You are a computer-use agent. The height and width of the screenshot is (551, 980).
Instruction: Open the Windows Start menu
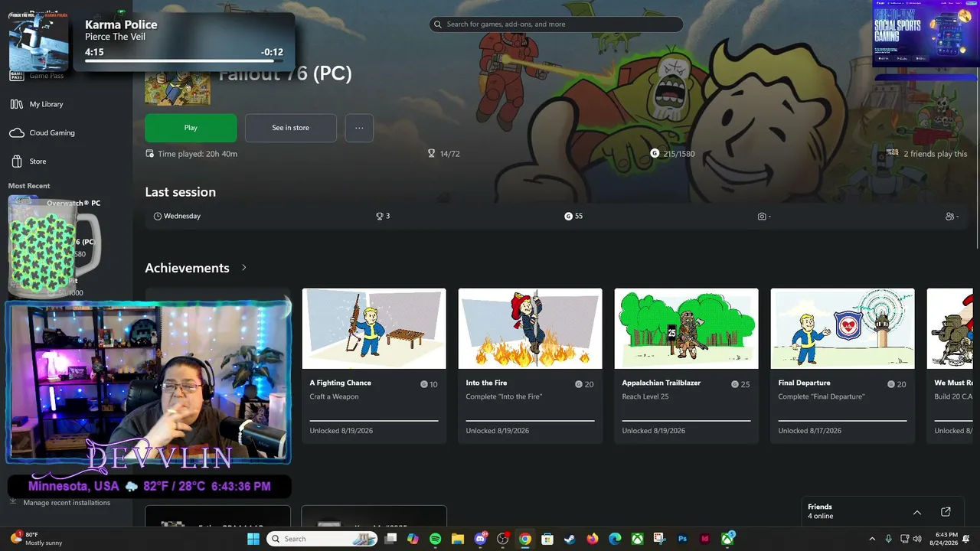pos(253,539)
